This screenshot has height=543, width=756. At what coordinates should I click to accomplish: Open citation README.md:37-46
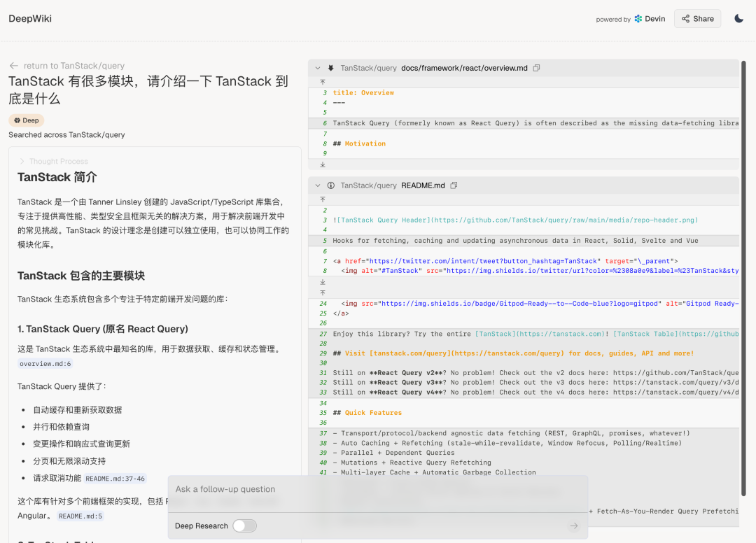[x=115, y=479]
